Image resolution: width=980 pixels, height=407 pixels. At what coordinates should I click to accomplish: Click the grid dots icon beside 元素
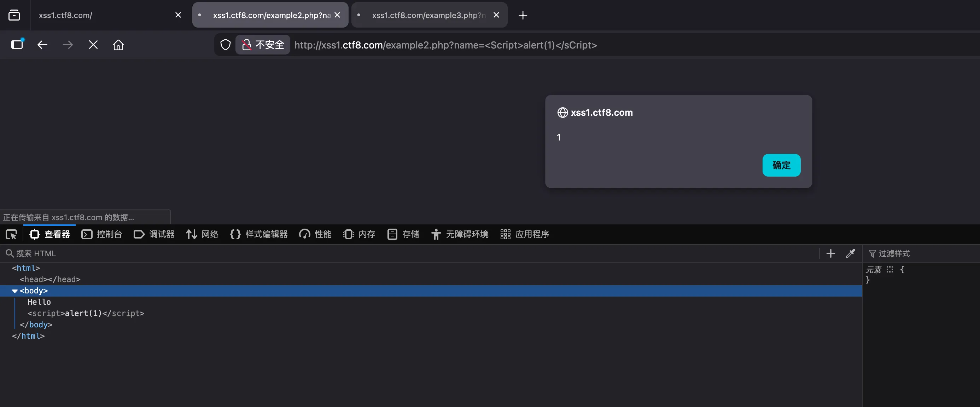(x=889, y=270)
